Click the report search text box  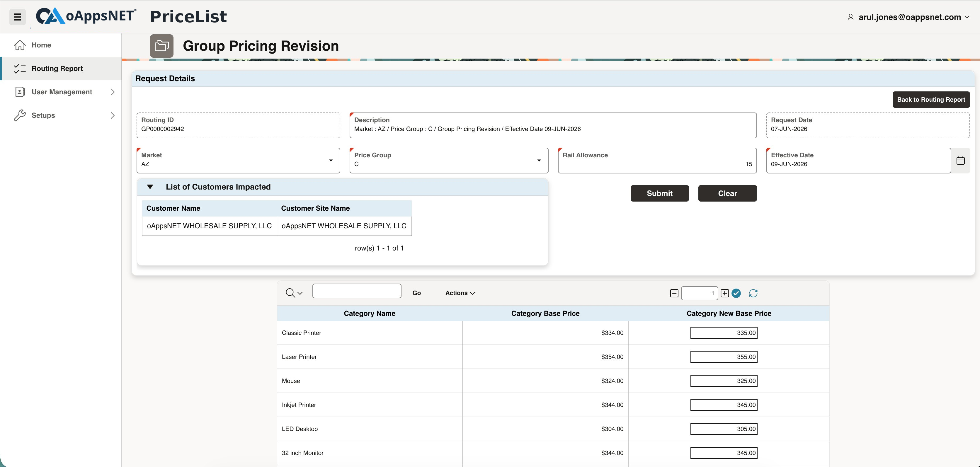point(356,291)
